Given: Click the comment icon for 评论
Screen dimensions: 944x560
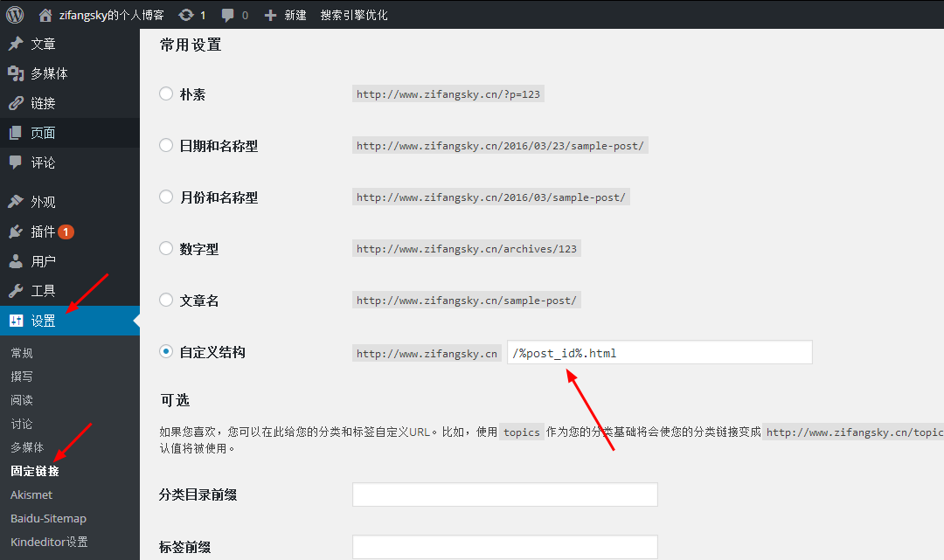Looking at the screenshot, I should tap(16, 162).
